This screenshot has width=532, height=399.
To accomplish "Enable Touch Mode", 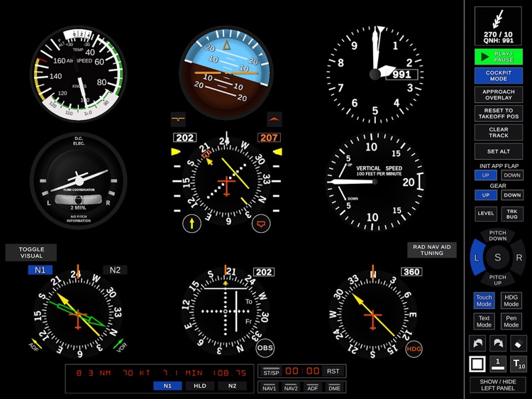I will click(484, 300).
